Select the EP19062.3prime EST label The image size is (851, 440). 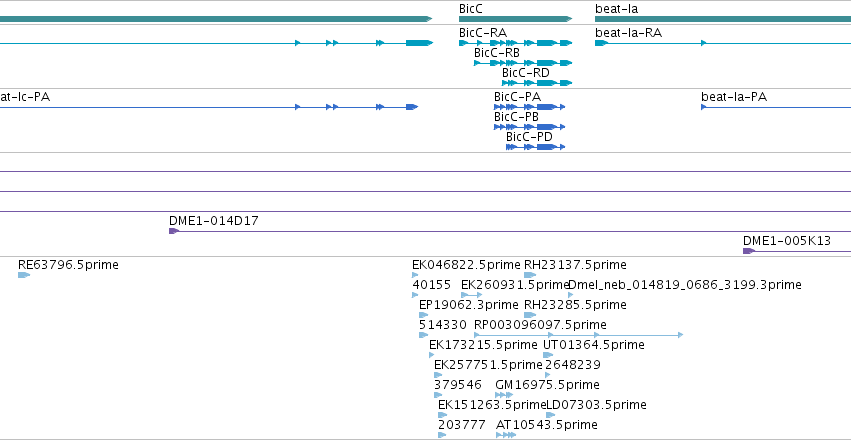pyautogui.click(x=469, y=305)
